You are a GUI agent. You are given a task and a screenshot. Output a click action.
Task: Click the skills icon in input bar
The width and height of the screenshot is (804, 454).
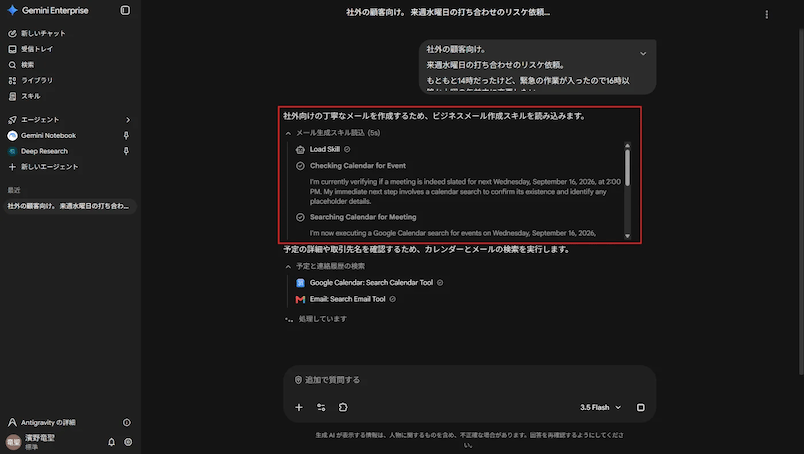click(343, 407)
